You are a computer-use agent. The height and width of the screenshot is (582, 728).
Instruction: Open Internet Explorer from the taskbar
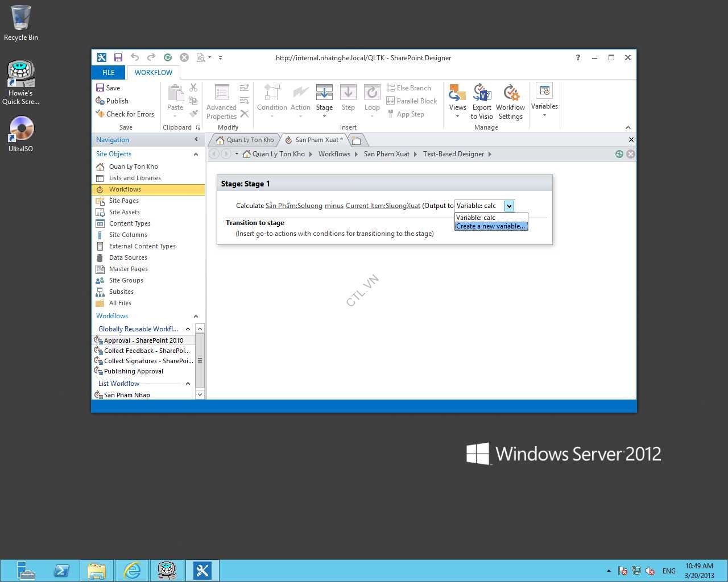pyautogui.click(x=132, y=570)
